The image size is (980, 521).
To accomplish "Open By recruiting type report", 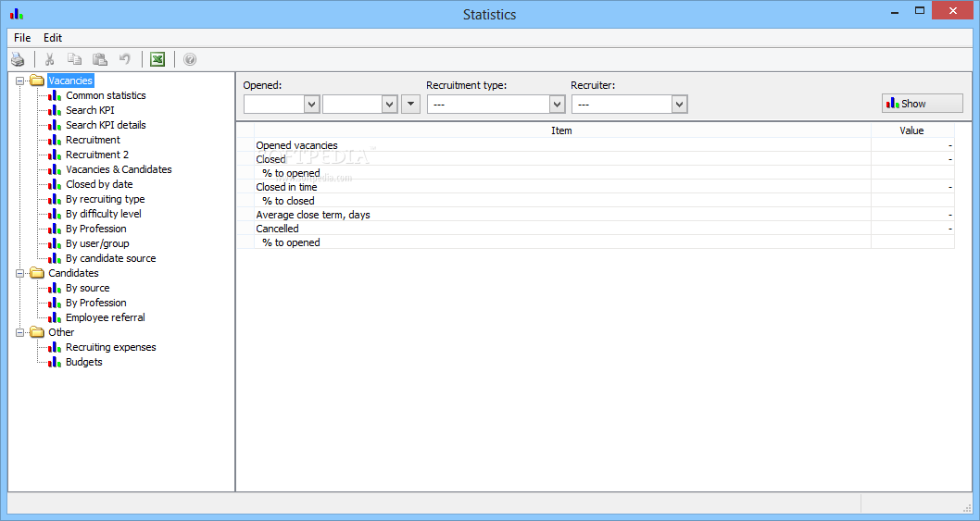I will tap(105, 199).
